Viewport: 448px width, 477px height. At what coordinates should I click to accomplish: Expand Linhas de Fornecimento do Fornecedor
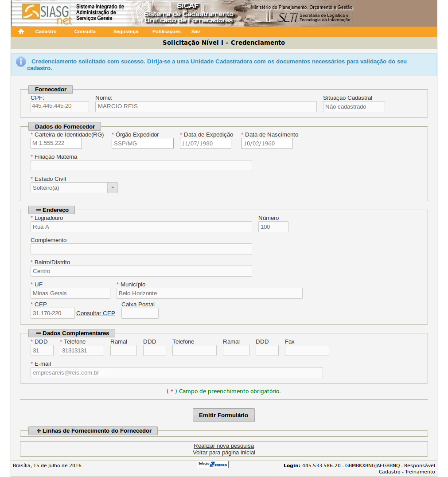(93, 431)
